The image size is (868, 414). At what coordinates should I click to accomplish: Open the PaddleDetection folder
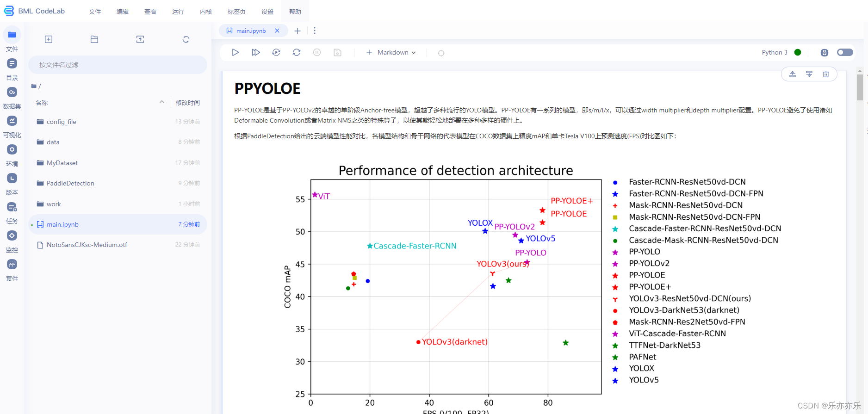tap(118, 183)
